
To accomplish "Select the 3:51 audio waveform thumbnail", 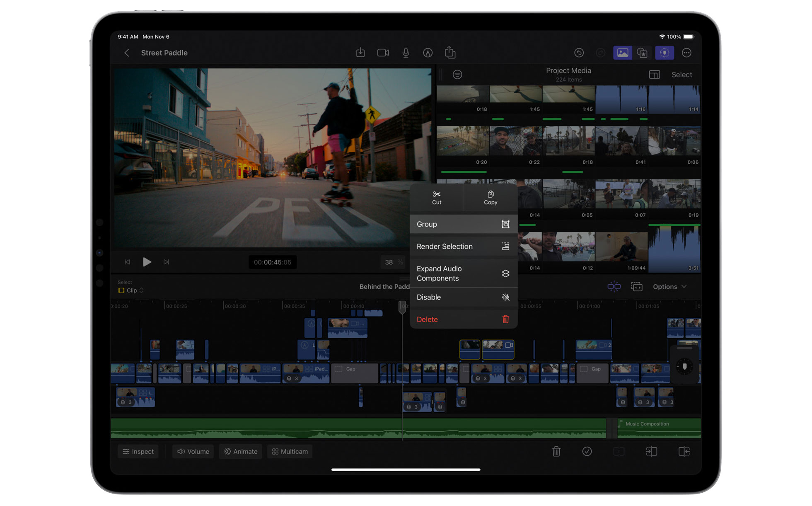I will tap(674, 249).
